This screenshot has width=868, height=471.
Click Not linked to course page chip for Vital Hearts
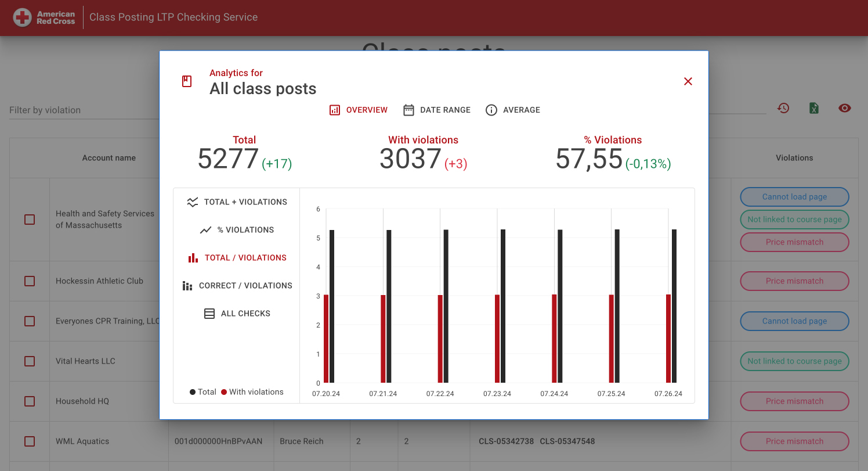coord(794,361)
